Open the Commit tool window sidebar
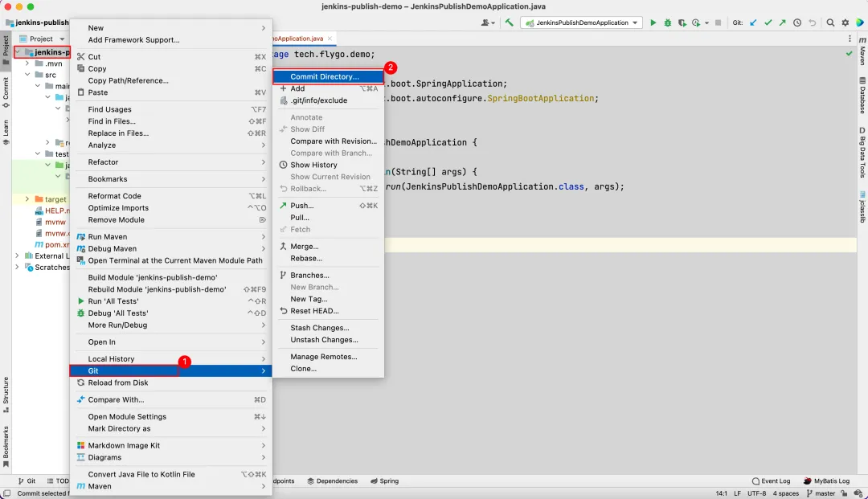 6,92
